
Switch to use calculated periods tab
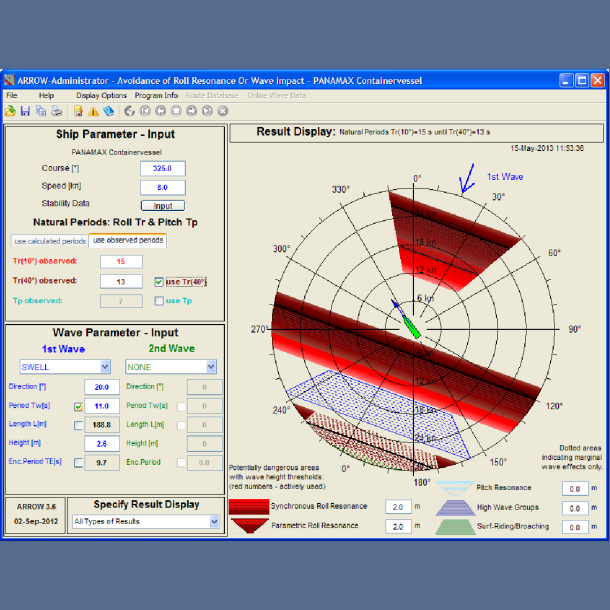click(49, 241)
